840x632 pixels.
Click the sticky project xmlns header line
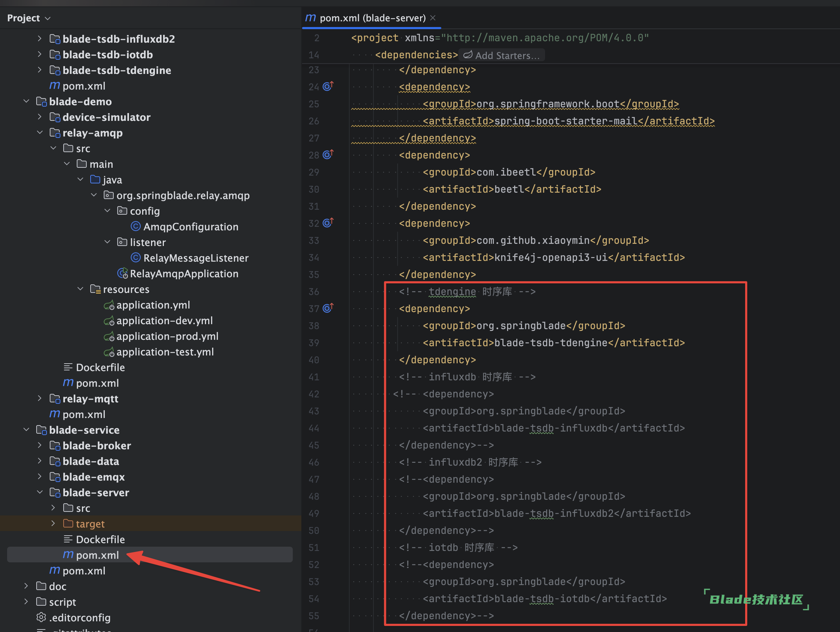(x=500, y=38)
